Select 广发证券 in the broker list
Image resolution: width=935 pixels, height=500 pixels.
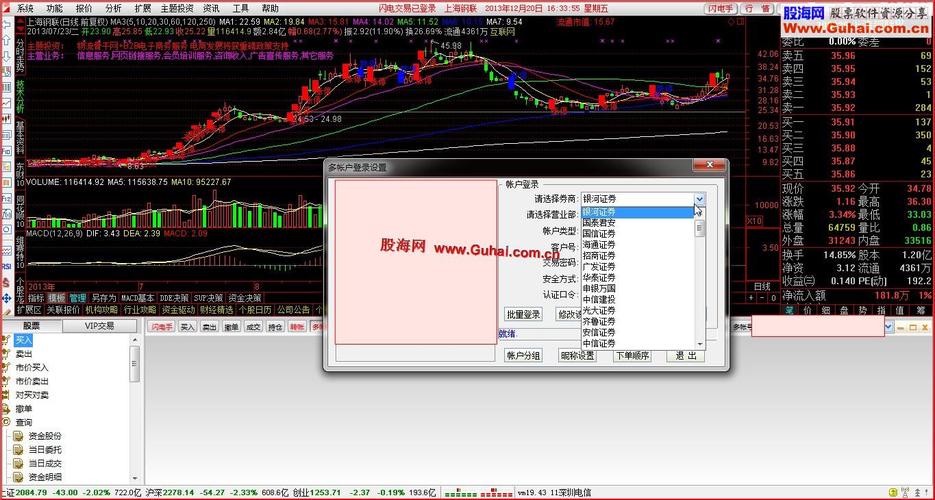(x=599, y=267)
